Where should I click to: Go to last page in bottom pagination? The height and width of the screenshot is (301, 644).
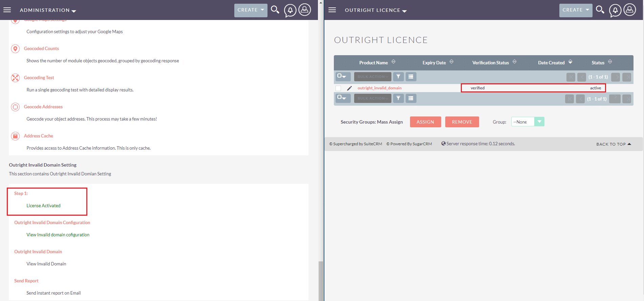(627, 99)
